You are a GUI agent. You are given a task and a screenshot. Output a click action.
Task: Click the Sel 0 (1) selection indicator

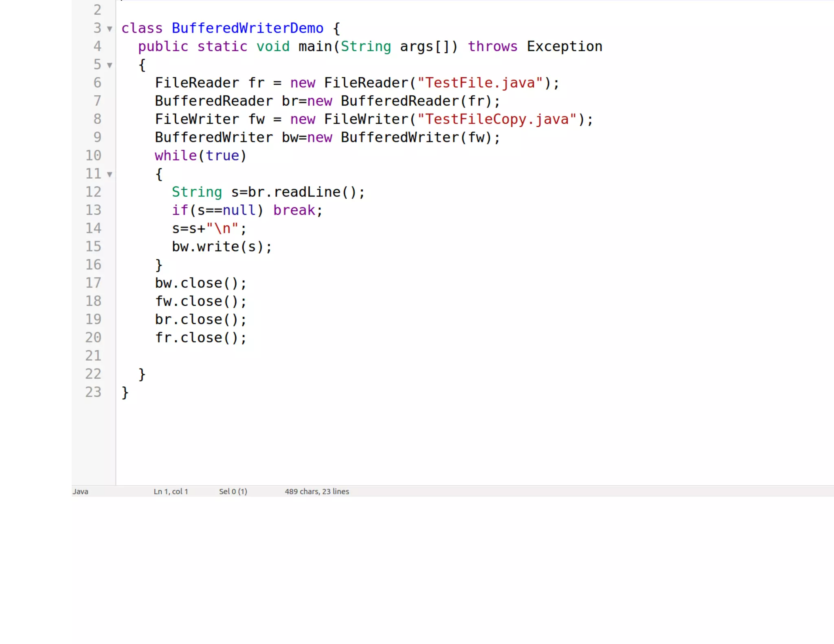pos(233,491)
